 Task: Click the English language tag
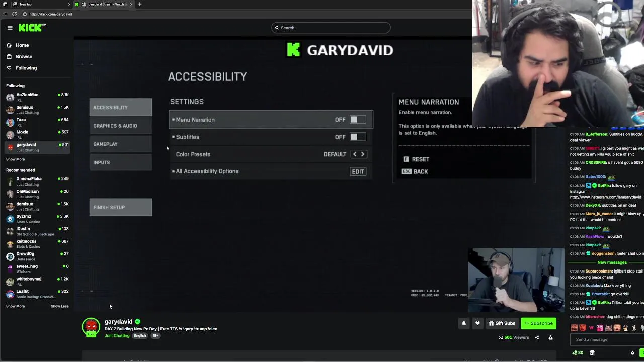[140, 336]
